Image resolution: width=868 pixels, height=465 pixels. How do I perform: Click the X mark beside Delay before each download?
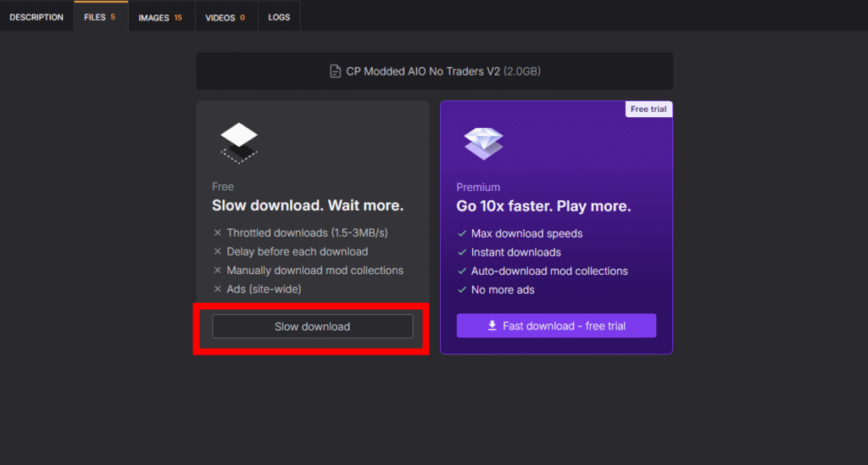(218, 252)
